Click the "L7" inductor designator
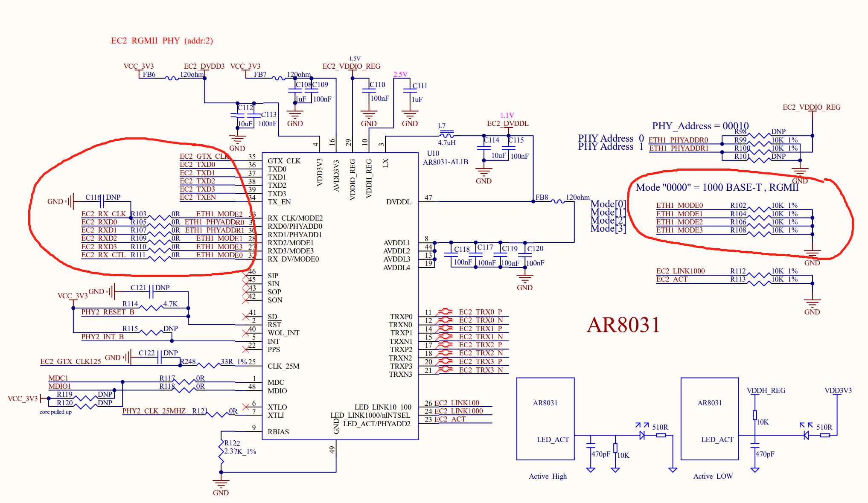This screenshot has height=503, width=868. (x=442, y=125)
